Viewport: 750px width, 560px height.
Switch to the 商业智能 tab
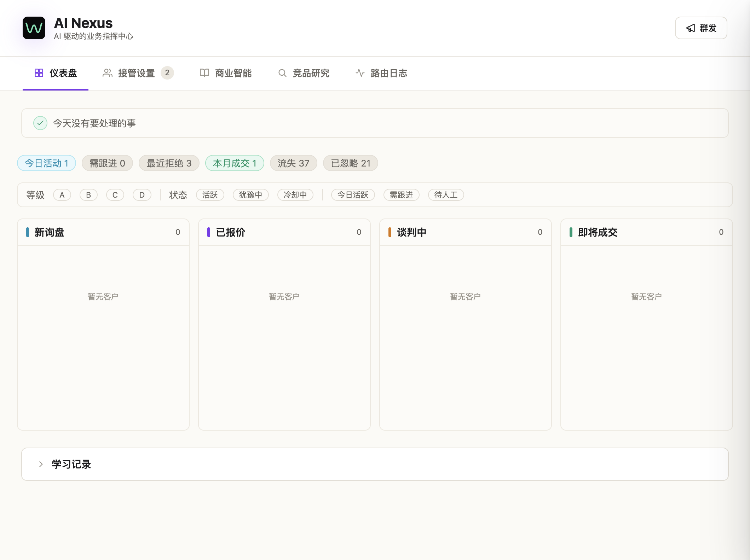[226, 73]
